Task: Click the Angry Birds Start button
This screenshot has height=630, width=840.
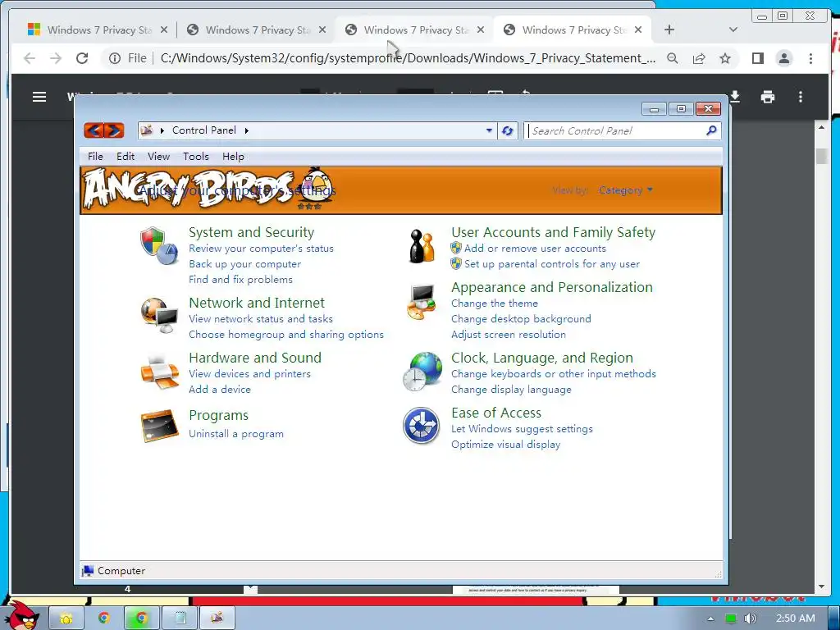Action: pos(21,615)
